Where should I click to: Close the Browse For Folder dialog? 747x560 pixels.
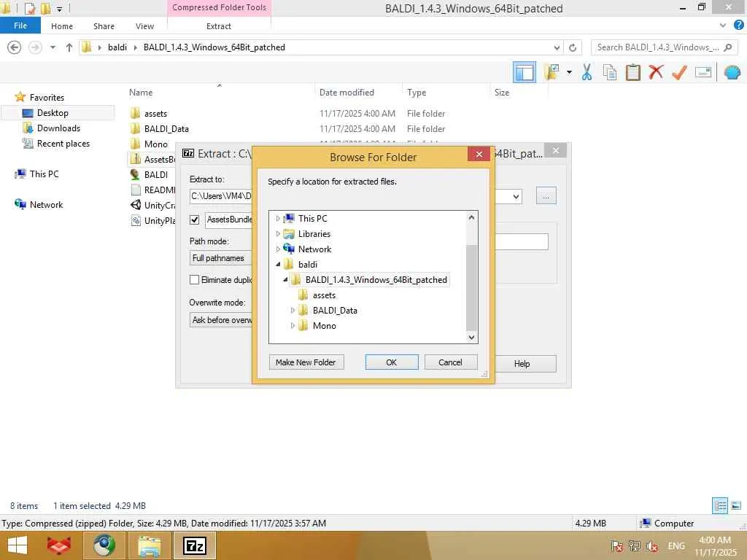[479, 154]
